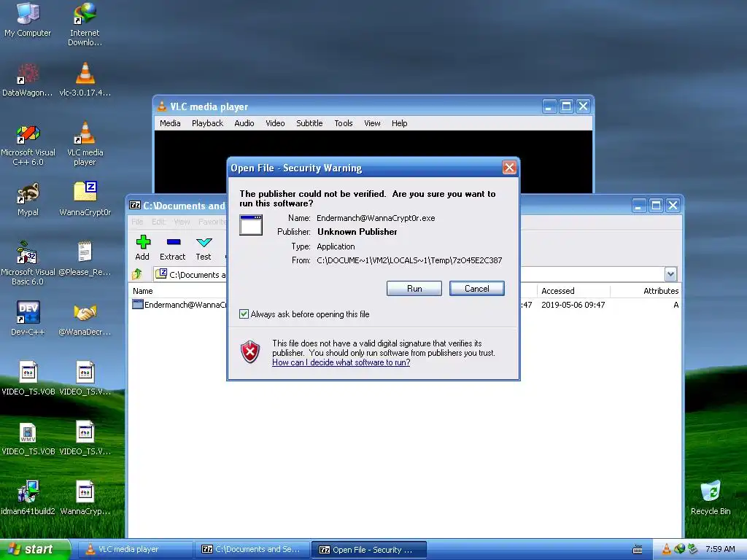Select @WanaDecr... handshake icon on desktop
This screenshot has height=560, width=747.
[85, 318]
